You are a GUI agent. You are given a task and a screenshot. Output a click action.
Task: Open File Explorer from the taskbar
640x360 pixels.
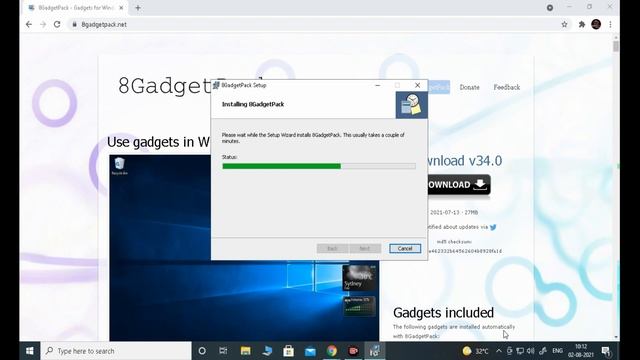click(245, 351)
